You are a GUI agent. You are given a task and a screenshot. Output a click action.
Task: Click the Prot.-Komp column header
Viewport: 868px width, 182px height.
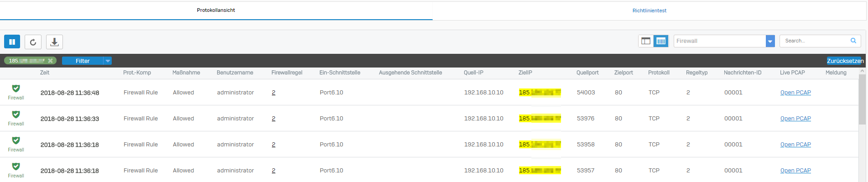point(137,73)
